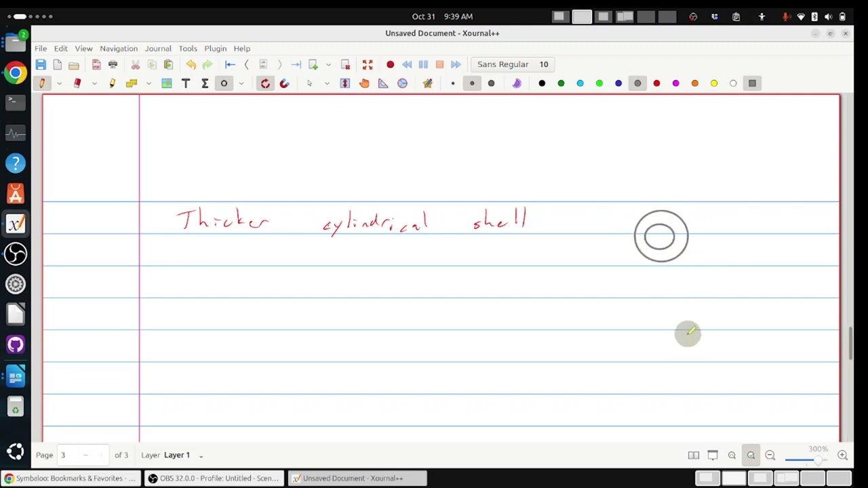The width and height of the screenshot is (868, 488).
Task: Pick the blue color swatch
Action: [618, 83]
